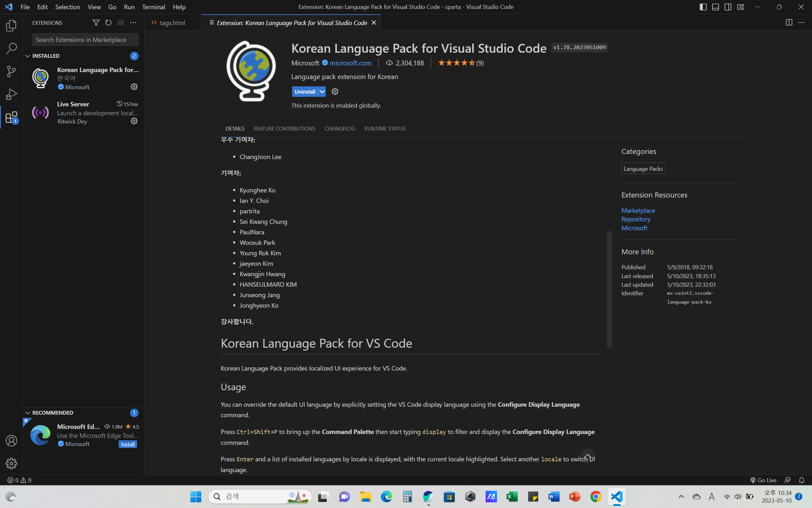Open the Repository resource link
The height and width of the screenshot is (508, 812).
point(636,219)
